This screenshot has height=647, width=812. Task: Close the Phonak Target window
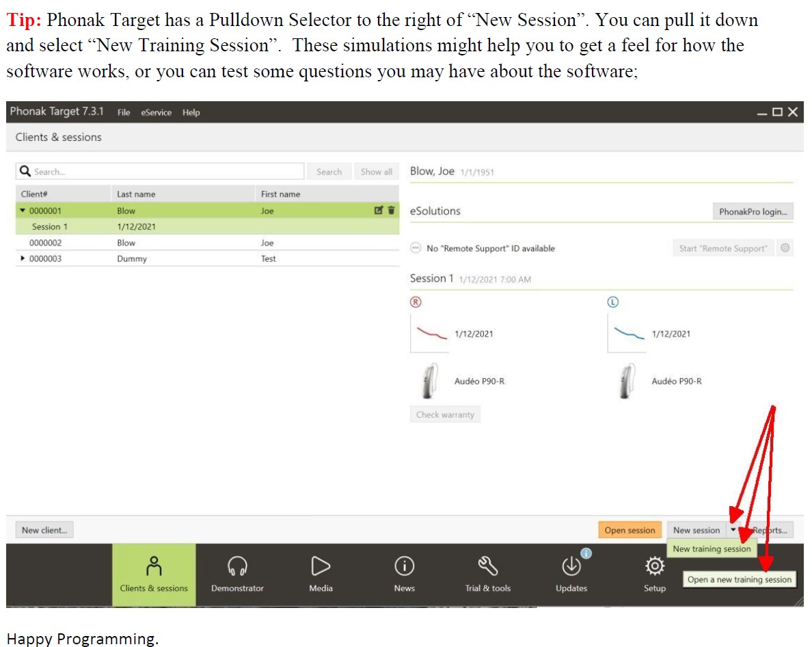(793, 112)
